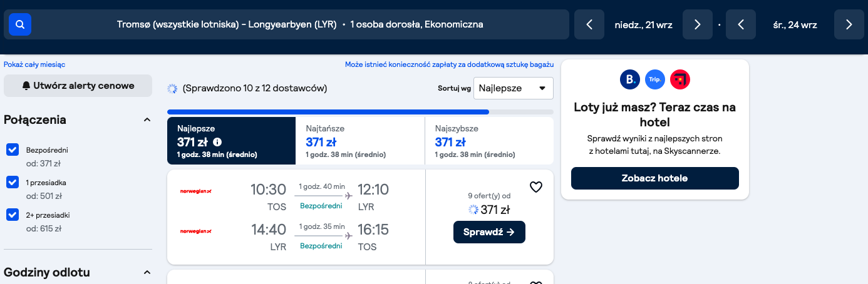The image size is (868, 284).
Task: Click the śr., 24 wrz return date
Action: click(x=795, y=25)
